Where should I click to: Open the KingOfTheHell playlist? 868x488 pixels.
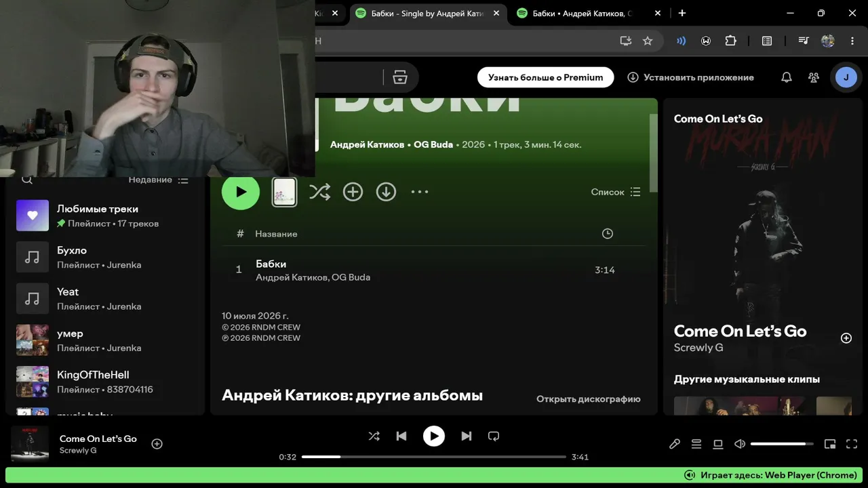click(105, 382)
